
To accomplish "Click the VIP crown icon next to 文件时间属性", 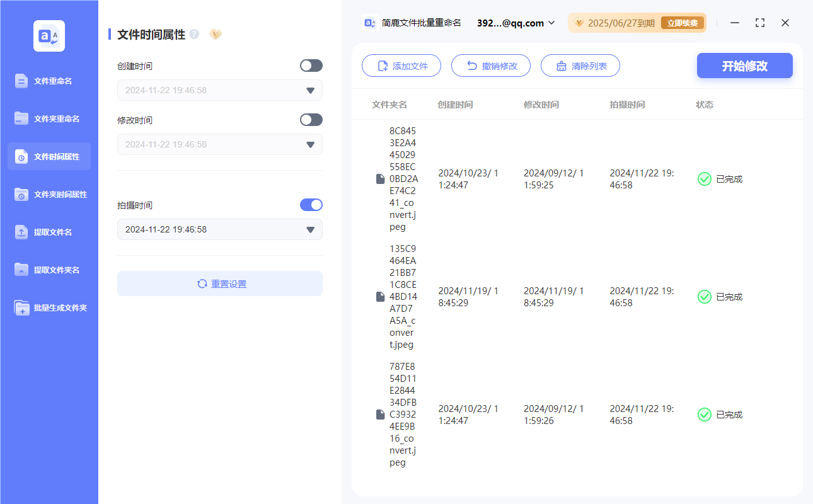I will pos(216,35).
